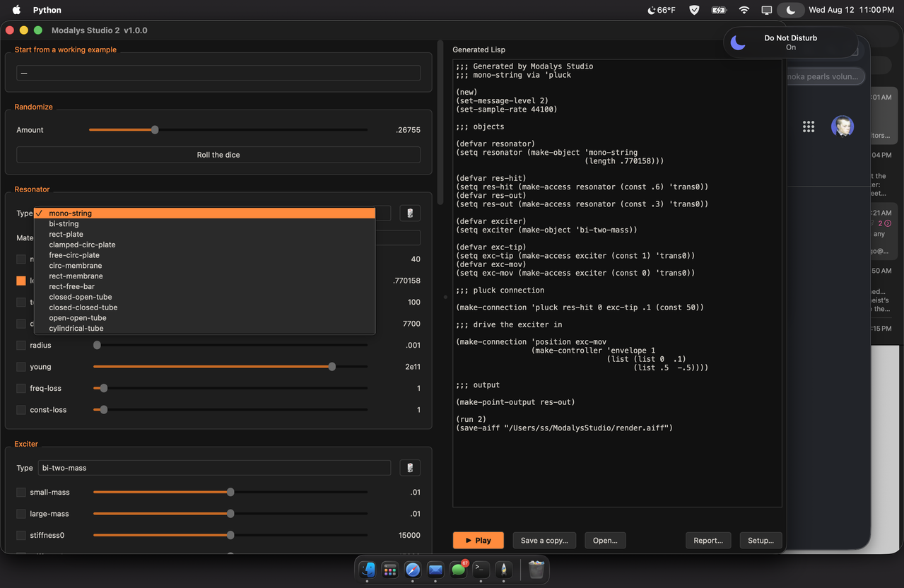Click the Exciter type dice icon button
Screen dimensions: 904x588
(x=410, y=468)
